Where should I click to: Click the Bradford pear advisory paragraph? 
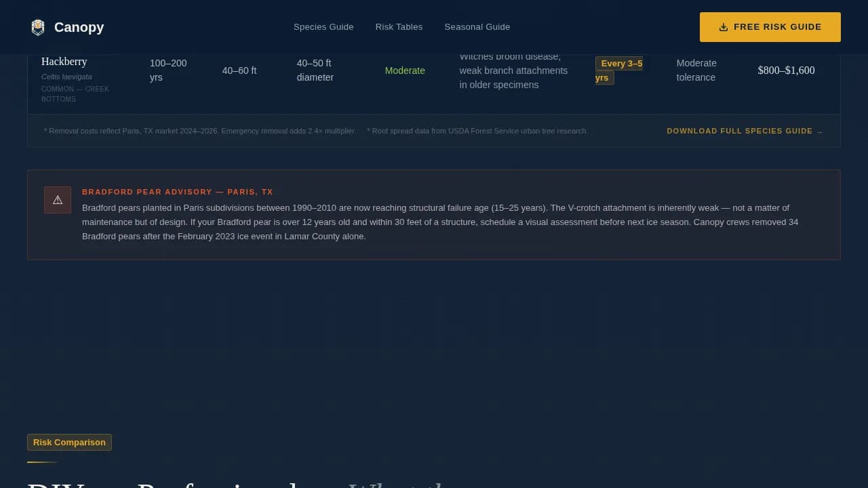click(440, 222)
